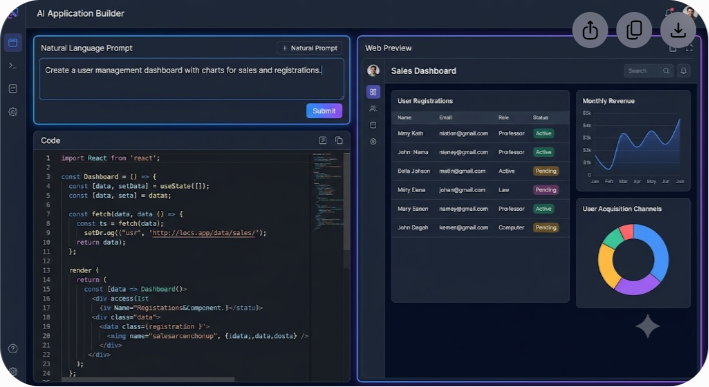709x387 pixels.
Task: Click inside the natural language prompt text box
Action: pos(192,79)
